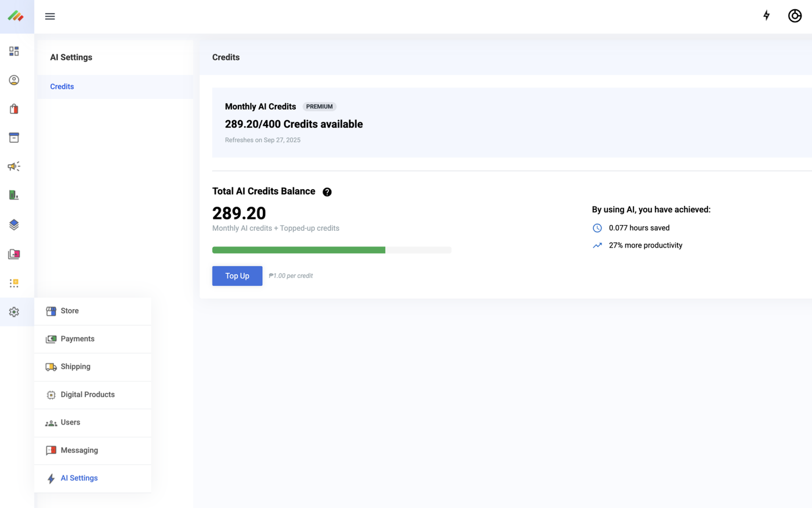
Task: Click the app logo in top-left corner
Action: [x=16, y=16]
